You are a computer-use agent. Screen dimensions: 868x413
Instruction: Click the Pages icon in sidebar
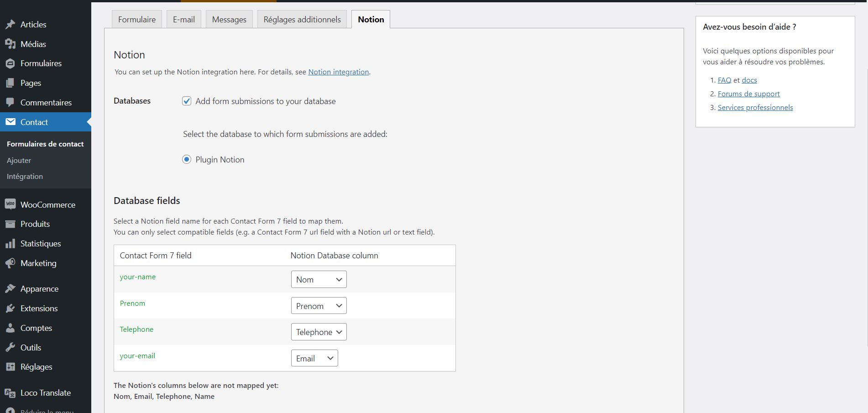(x=10, y=83)
